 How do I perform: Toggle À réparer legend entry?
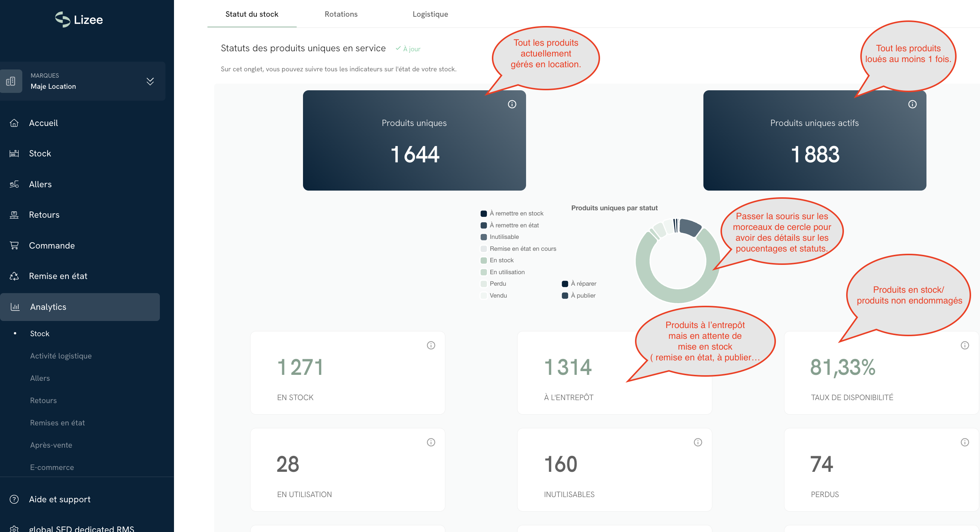tap(583, 284)
